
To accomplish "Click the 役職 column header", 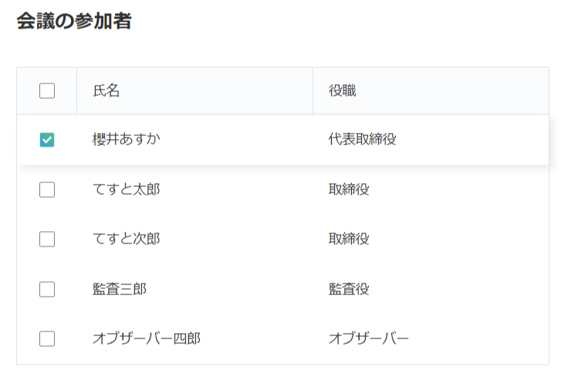I will [342, 91].
